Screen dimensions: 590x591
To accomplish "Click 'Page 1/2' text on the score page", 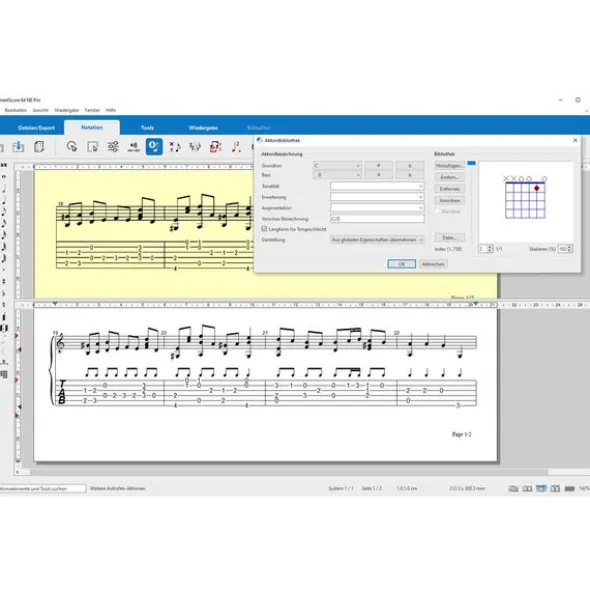I will [x=461, y=434].
